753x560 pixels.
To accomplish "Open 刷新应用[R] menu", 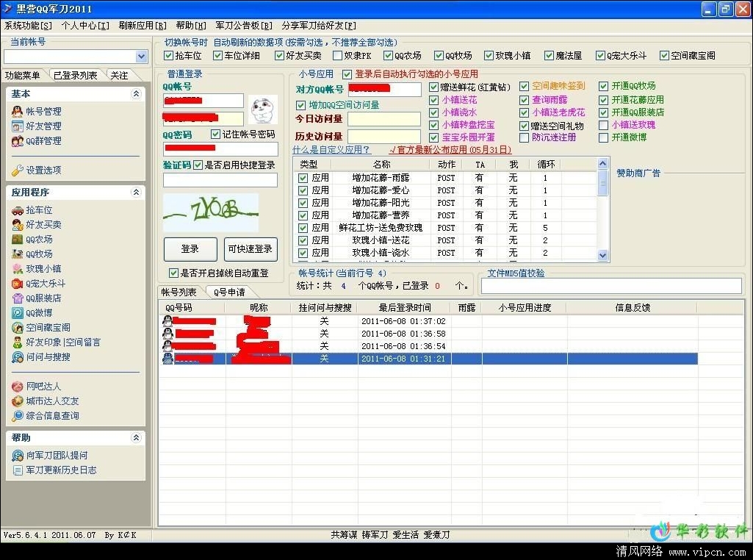I will [143, 26].
